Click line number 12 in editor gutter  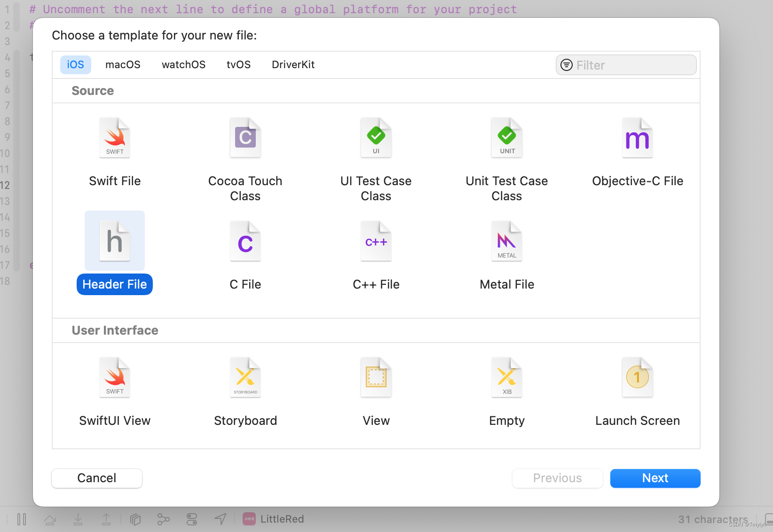click(x=5, y=185)
